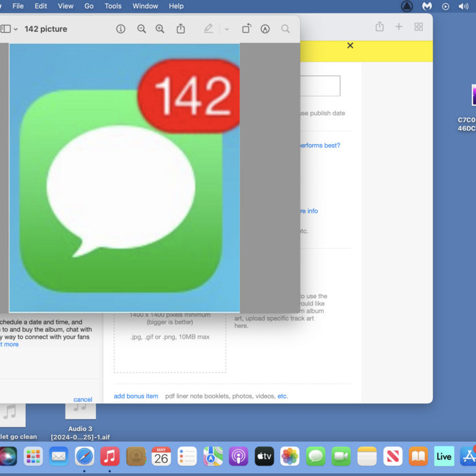Click the 'info' link in the web page
The width and height of the screenshot is (476, 476).
pyautogui.click(x=312, y=211)
